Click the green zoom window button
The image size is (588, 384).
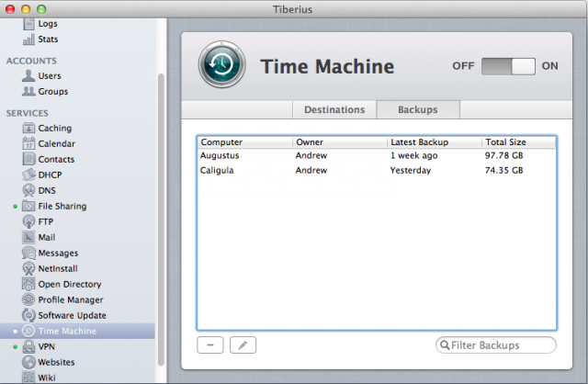click(x=41, y=9)
